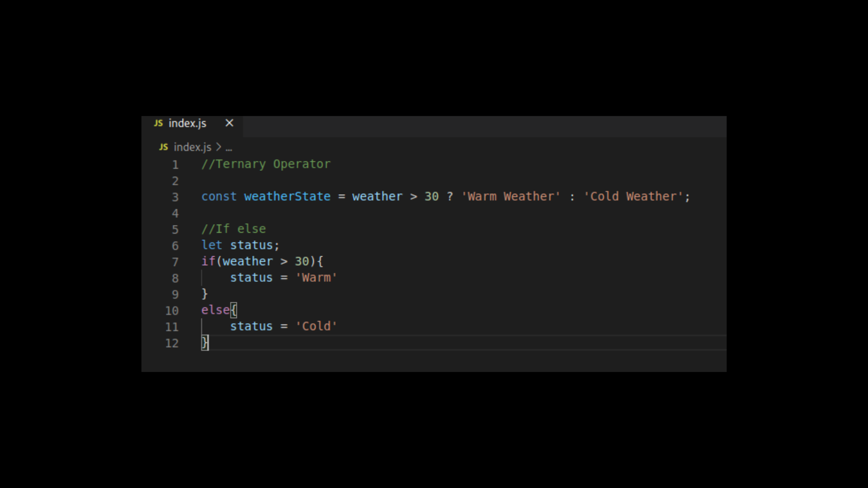
Task: Click the const keyword on line 3
Action: point(219,197)
